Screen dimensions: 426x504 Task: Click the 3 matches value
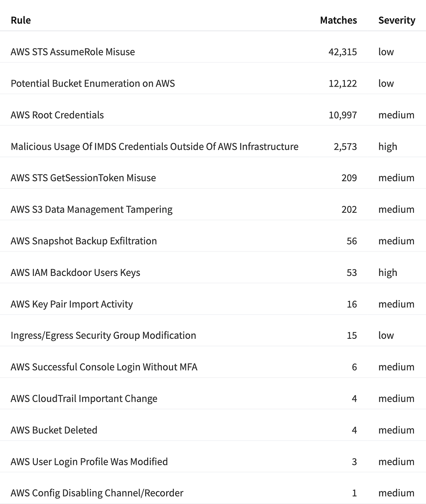[354, 462]
